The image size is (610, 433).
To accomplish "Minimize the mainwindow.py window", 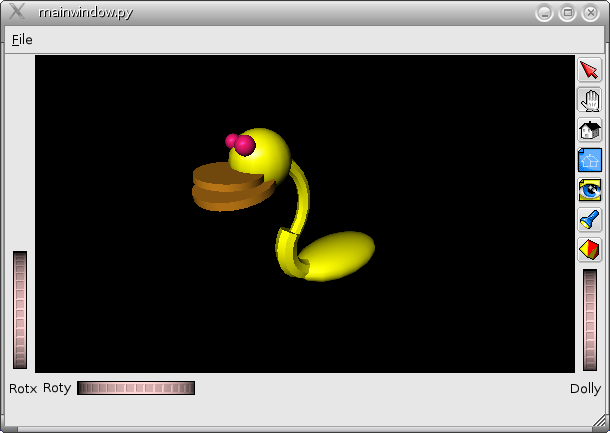I will pos(544,13).
